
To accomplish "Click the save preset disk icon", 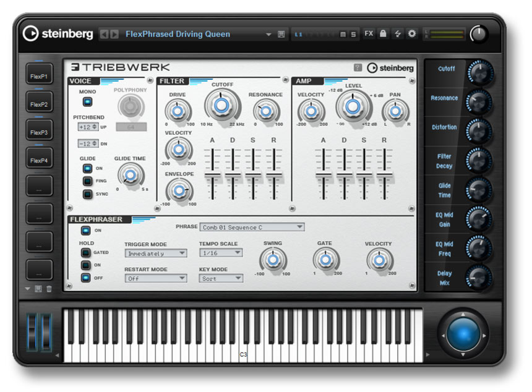I will [281, 34].
